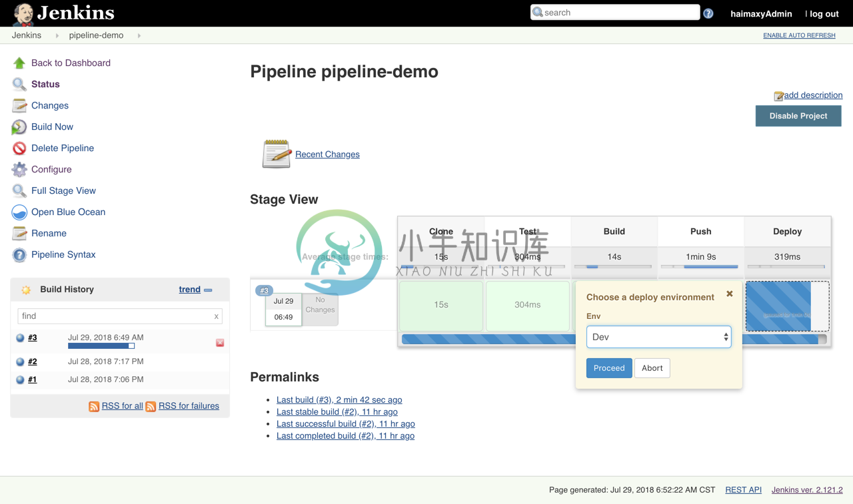Screen dimensions: 853x504
Task: Open the Rename sidebar item
Action: point(49,234)
